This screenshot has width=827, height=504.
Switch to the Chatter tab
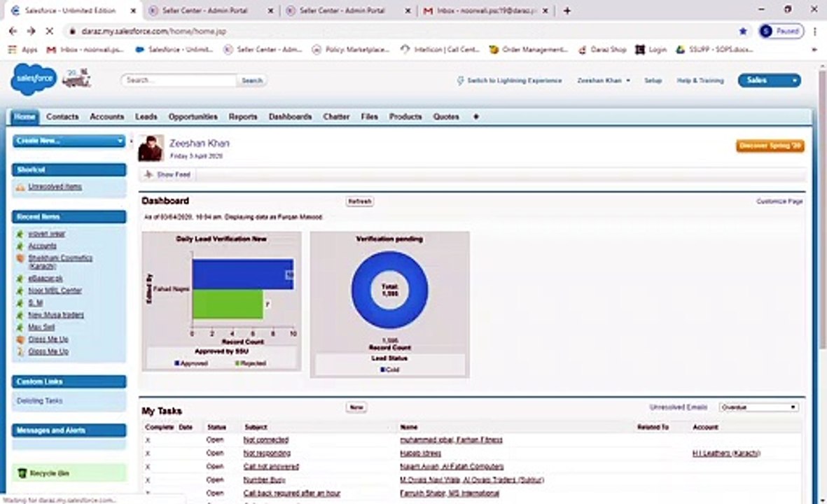(337, 116)
